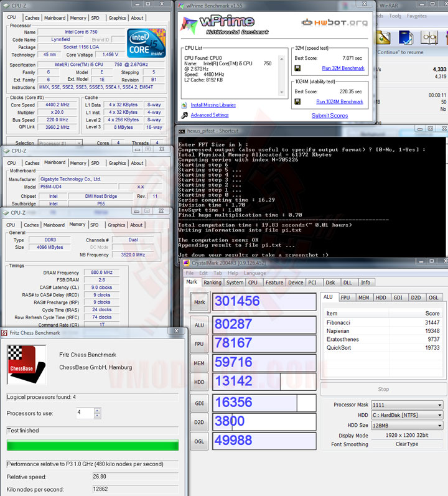Click the CrystalMark title bar icon
The width and height of the screenshot is (448, 496).
tap(186, 263)
